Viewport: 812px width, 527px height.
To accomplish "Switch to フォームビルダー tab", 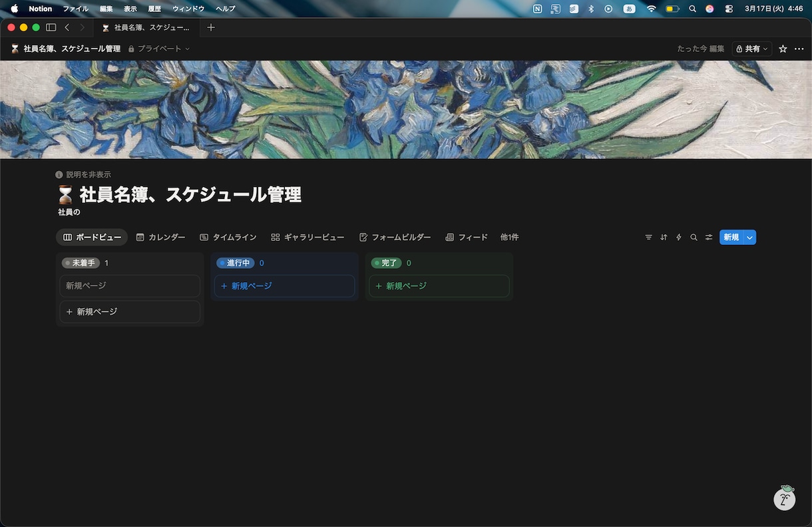I will point(395,237).
